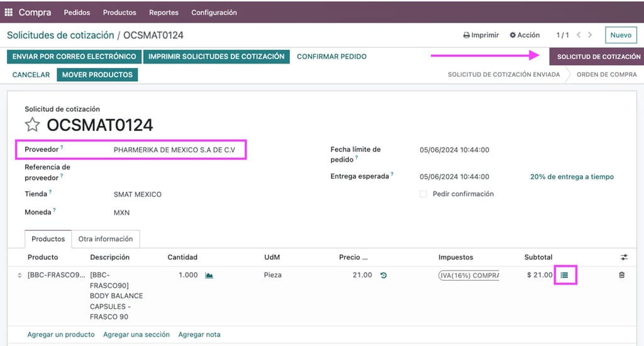
Task: Click the drag handle of the product row
Action: click(x=19, y=276)
